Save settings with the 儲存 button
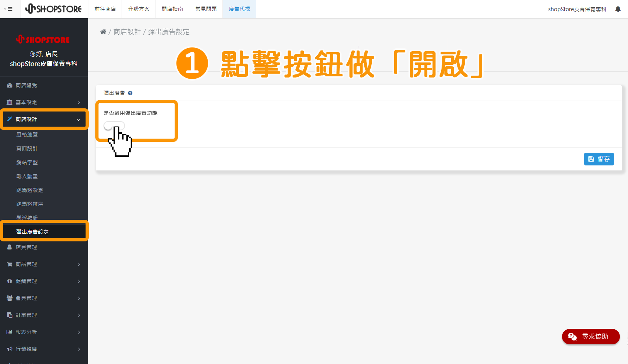This screenshot has height=364, width=628. (599, 159)
